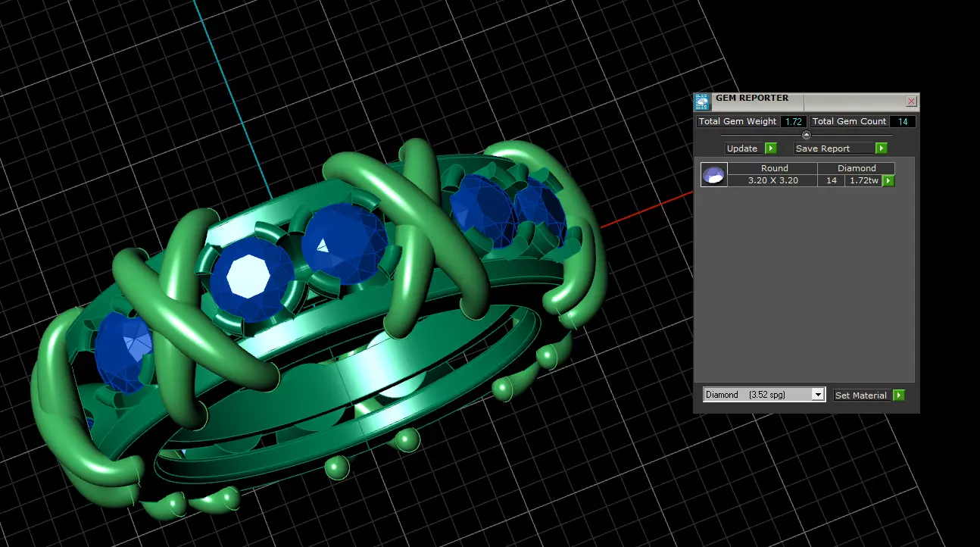Click the Total Gem Count label
The height and width of the screenshot is (547, 980).
[x=849, y=121]
